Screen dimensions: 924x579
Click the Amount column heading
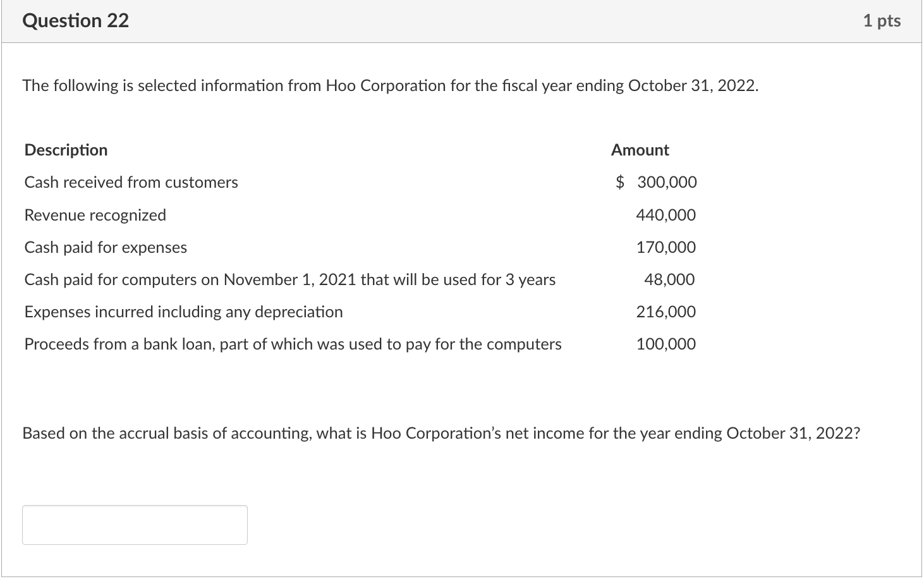pyautogui.click(x=640, y=150)
